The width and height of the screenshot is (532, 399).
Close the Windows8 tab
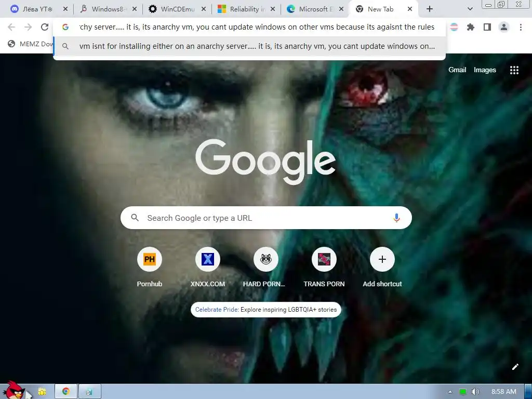135,9
